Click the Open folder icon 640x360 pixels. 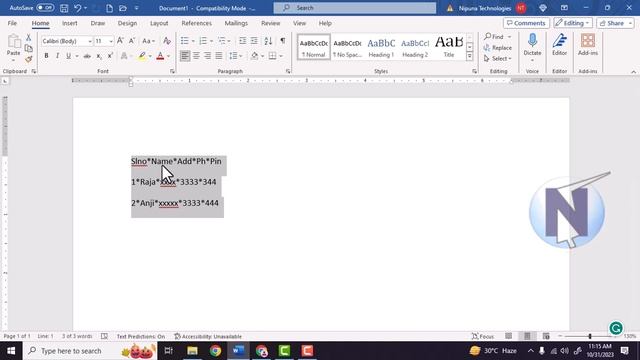(x=122, y=8)
